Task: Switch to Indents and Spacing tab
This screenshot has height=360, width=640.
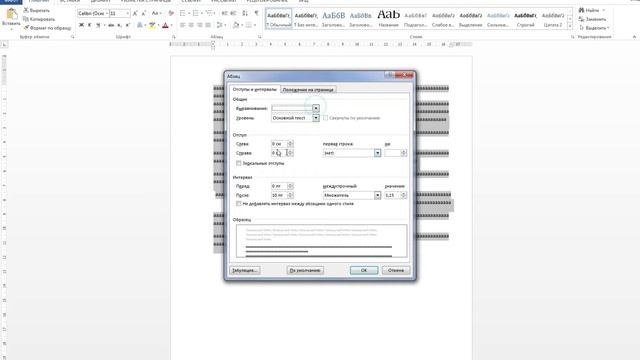Action: coord(254,89)
